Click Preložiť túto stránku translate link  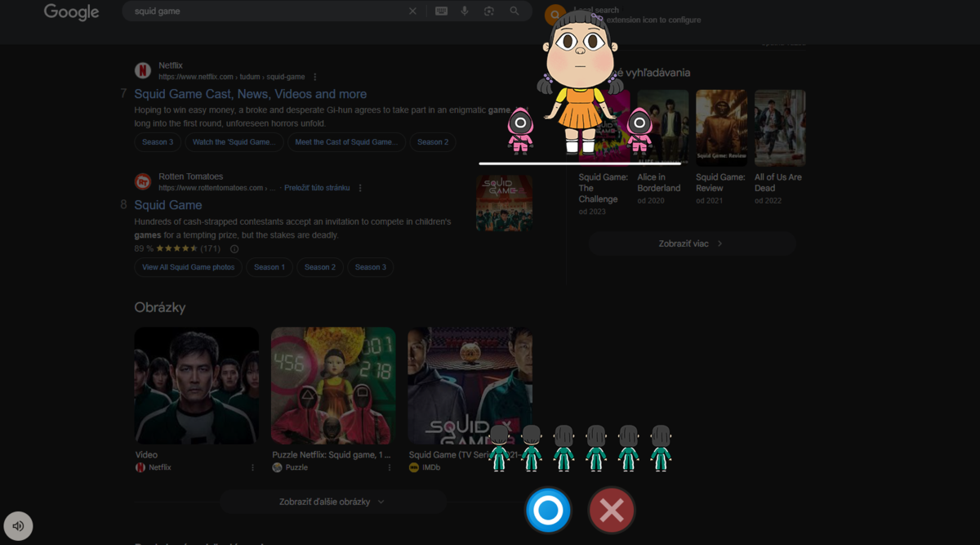tap(317, 188)
